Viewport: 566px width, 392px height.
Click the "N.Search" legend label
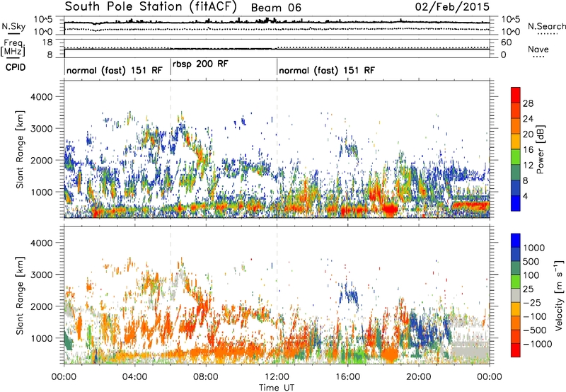coord(547,26)
